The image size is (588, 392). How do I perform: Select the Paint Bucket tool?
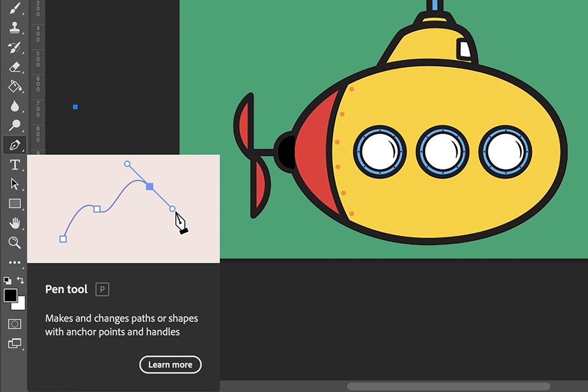tap(15, 86)
